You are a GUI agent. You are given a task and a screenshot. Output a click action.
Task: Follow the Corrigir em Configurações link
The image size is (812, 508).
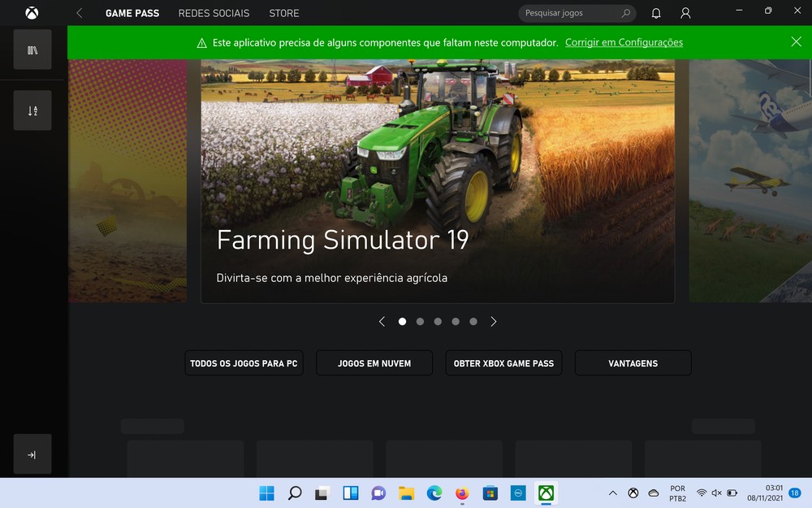click(624, 42)
